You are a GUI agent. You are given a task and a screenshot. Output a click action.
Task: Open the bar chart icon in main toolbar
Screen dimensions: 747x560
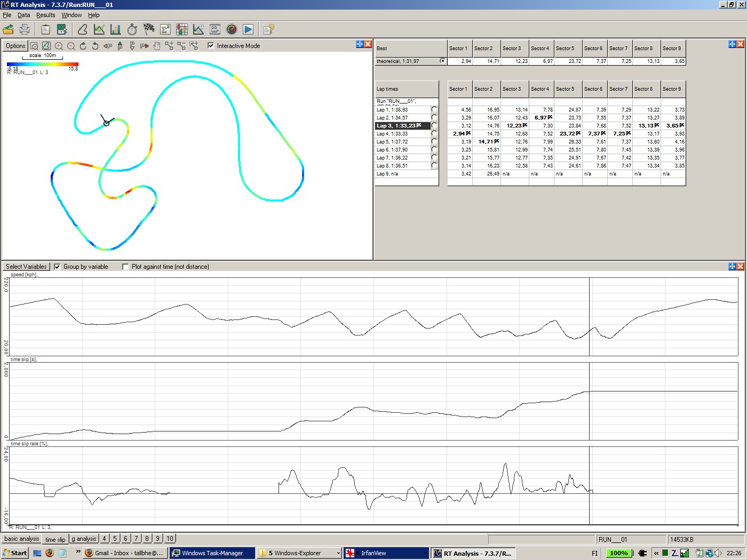(x=116, y=29)
